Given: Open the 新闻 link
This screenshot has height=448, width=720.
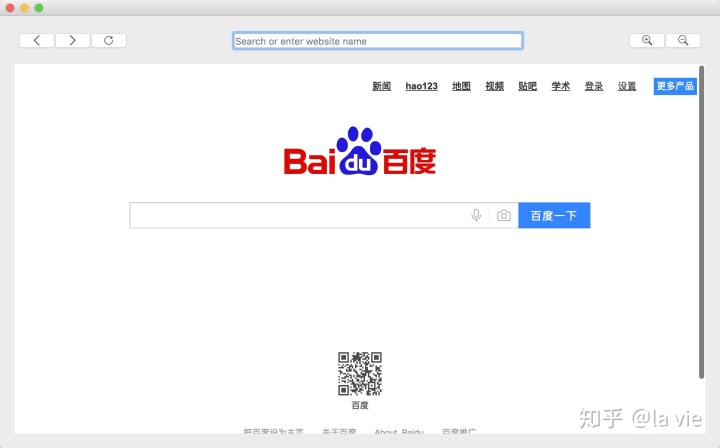Looking at the screenshot, I should pos(382,86).
